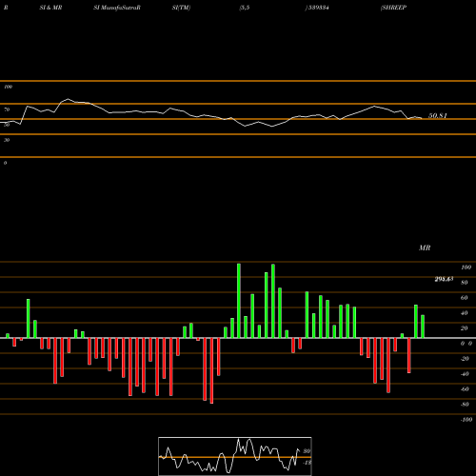Click the SHREEP symbol text in the header
476x476 pixels.
click(393, 8)
